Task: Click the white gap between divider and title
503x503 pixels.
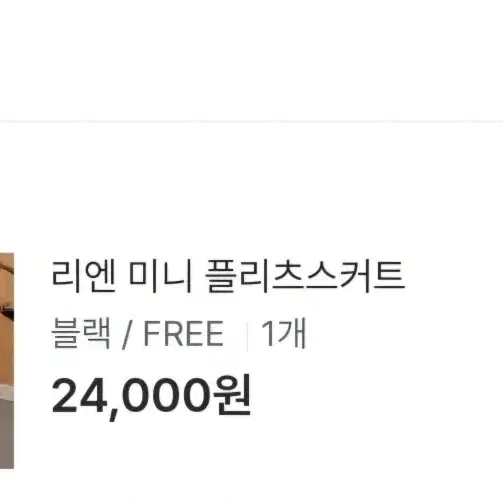Action: point(251,190)
